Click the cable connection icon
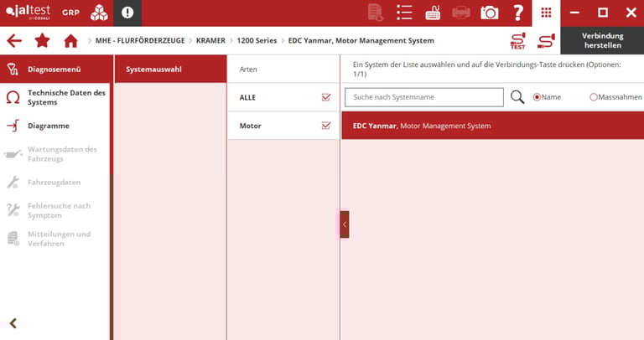 pos(546,41)
